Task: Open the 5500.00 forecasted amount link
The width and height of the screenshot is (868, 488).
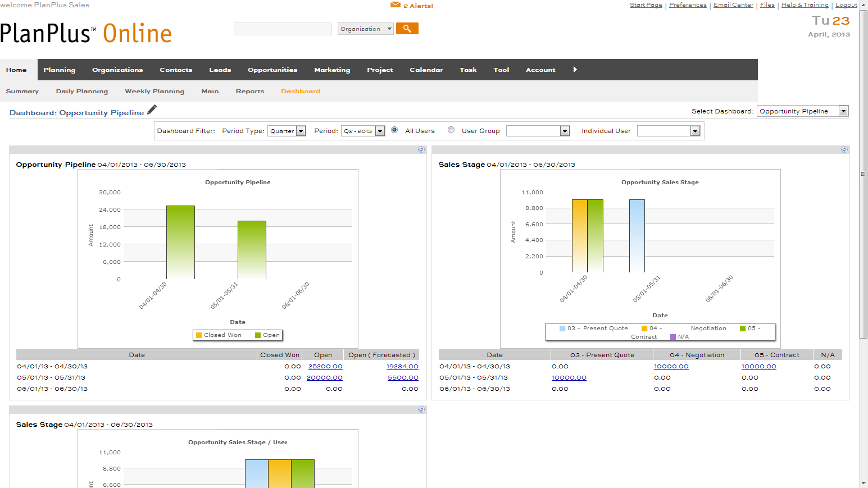Action: point(403,377)
